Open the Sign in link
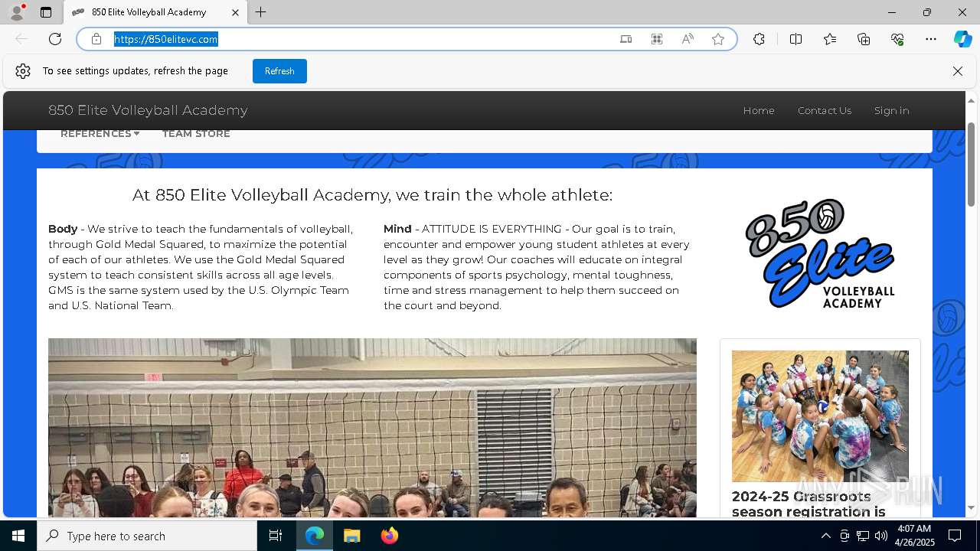Screen dimensions: 980x551 892,110
